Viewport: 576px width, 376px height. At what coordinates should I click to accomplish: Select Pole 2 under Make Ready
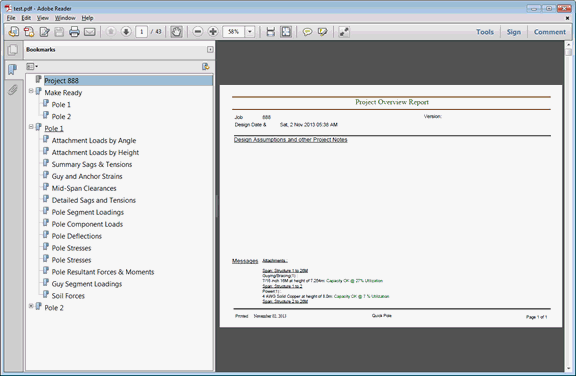61,117
